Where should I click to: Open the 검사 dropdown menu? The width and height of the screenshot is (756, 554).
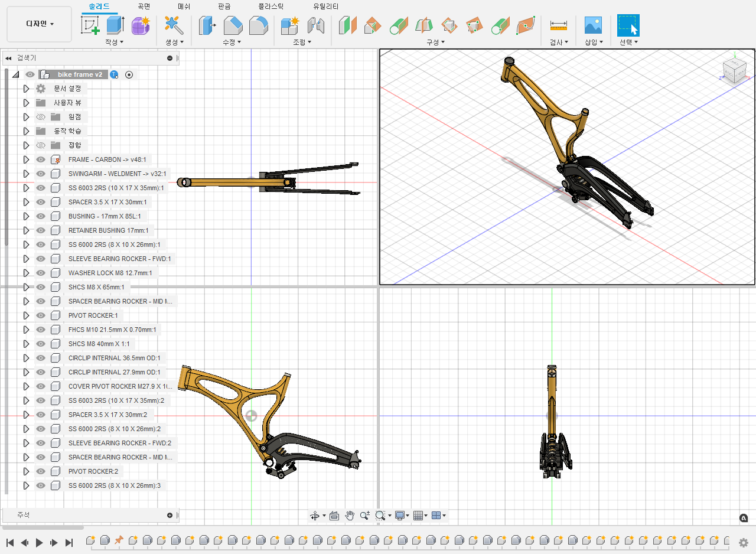[559, 42]
